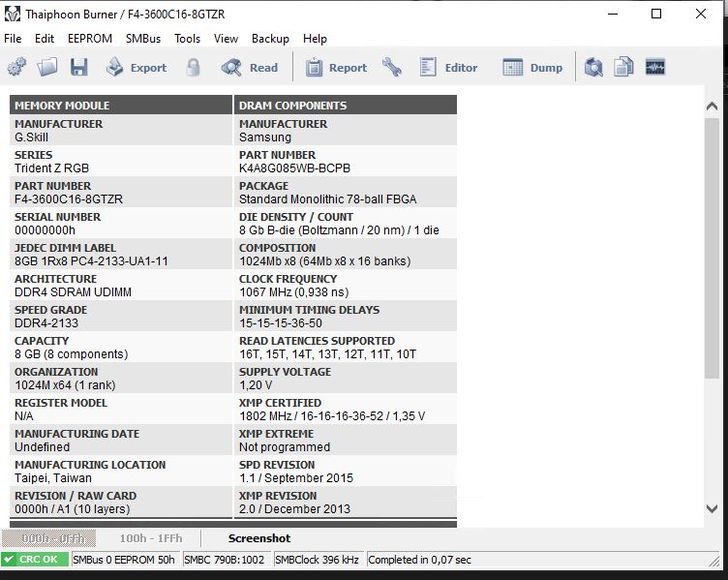
Task: Click the Export toolbar button
Action: 136,68
